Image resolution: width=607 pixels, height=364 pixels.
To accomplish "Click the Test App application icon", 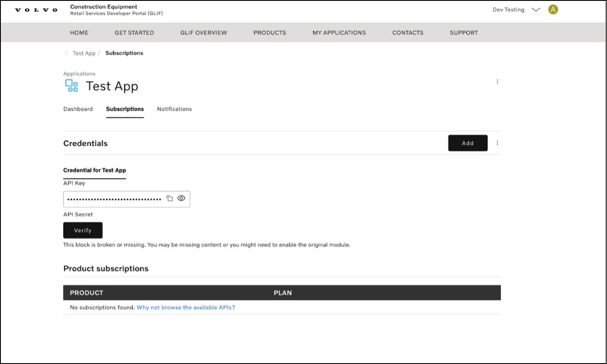I will coord(71,86).
